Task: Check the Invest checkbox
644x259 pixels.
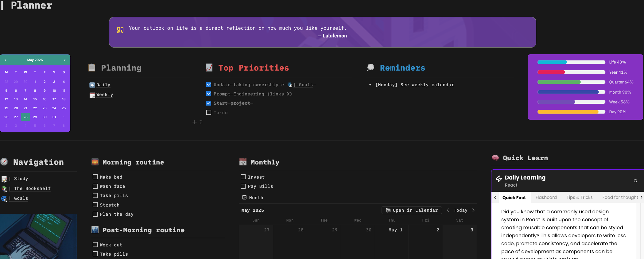Action: click(x=243, y=177)
